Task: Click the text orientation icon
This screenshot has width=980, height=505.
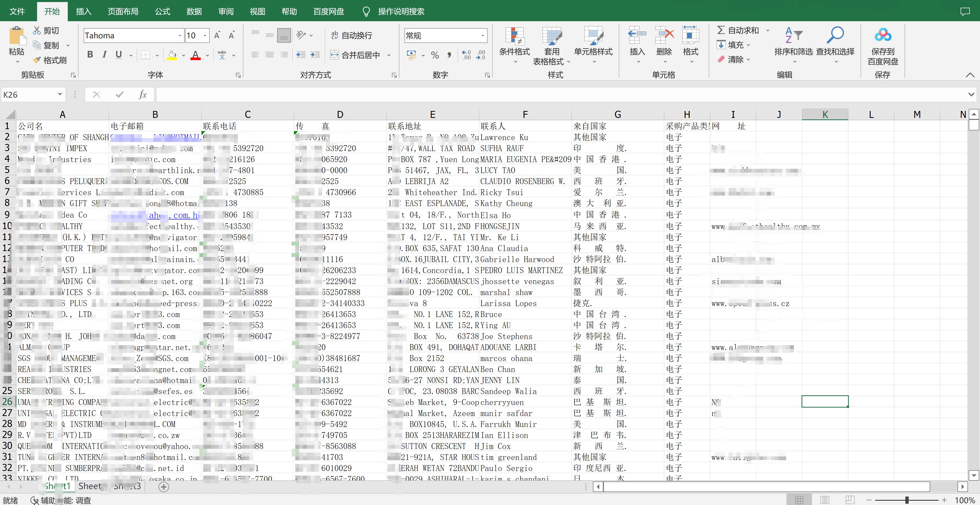Action: [301, 35]
